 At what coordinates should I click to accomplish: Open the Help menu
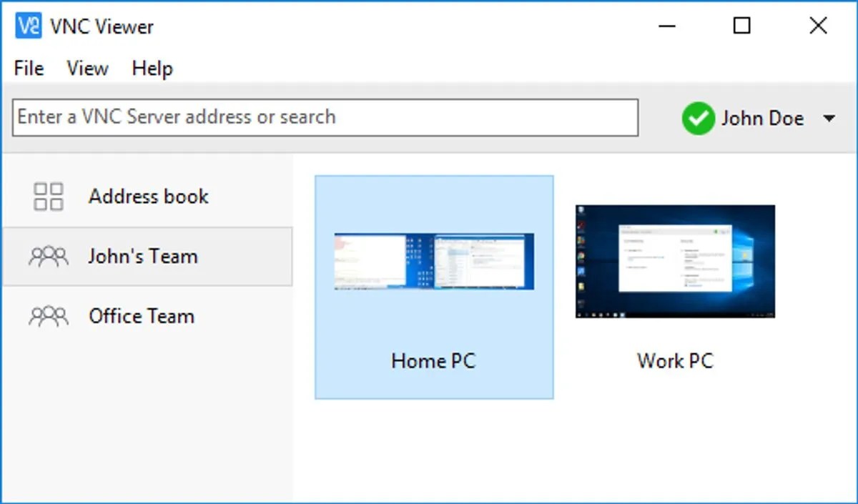[151, 68]
